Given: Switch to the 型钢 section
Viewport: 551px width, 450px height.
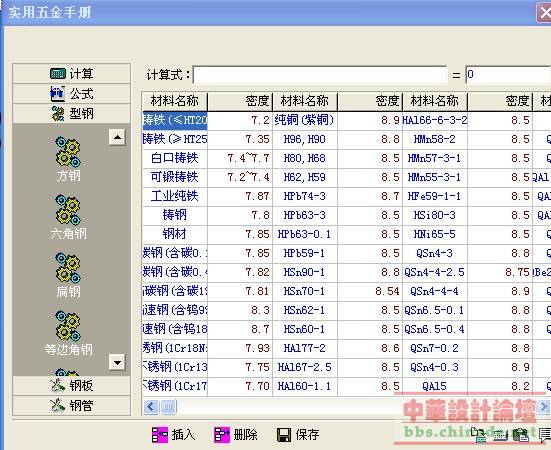Looking at the screenshot, I should (x=71, y=113).
